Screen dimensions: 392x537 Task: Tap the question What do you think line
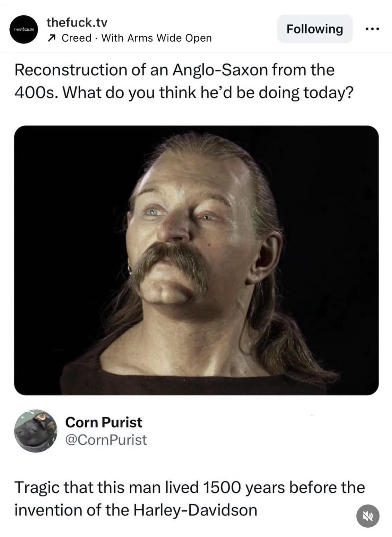[208, 92]
